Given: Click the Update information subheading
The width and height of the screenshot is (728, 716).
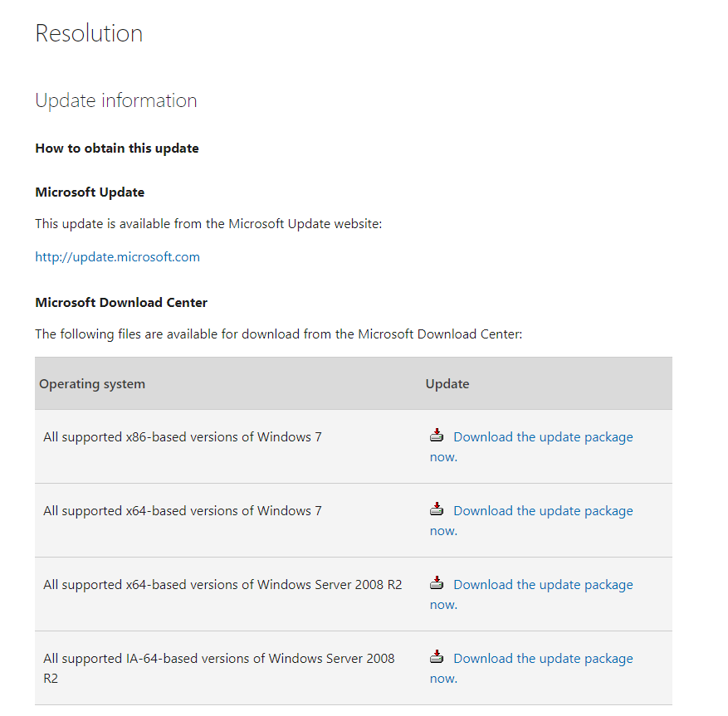Looking at the screenshot, I should 116,101.
